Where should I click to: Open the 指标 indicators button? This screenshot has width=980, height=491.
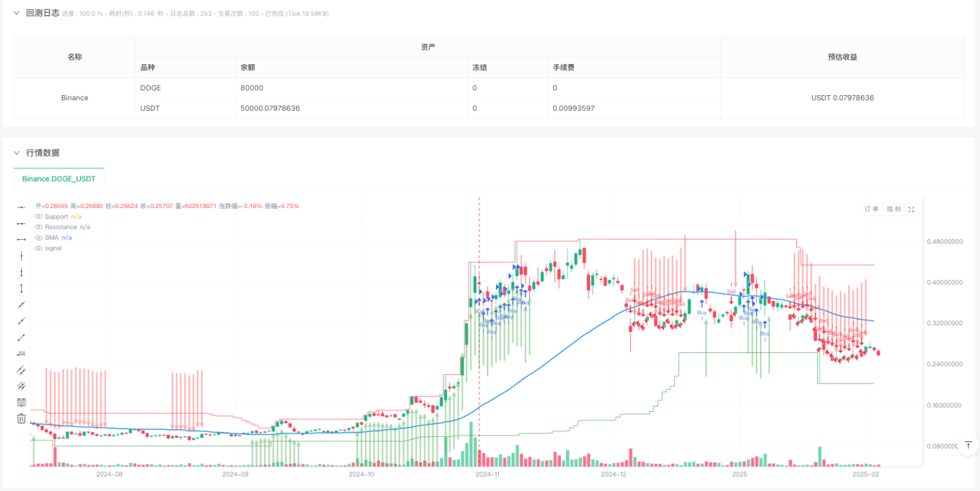coord(893,209)
